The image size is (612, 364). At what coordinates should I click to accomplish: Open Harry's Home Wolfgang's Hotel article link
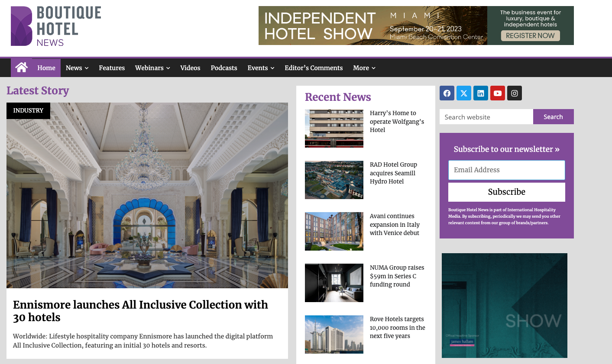[397, 122]
